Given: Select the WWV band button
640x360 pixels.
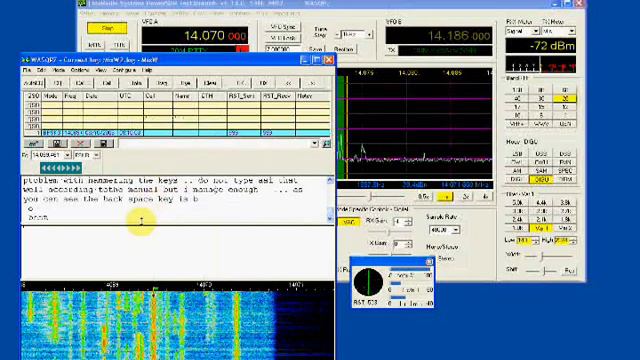Looking at the screenshot, I should tap(541, 124).
